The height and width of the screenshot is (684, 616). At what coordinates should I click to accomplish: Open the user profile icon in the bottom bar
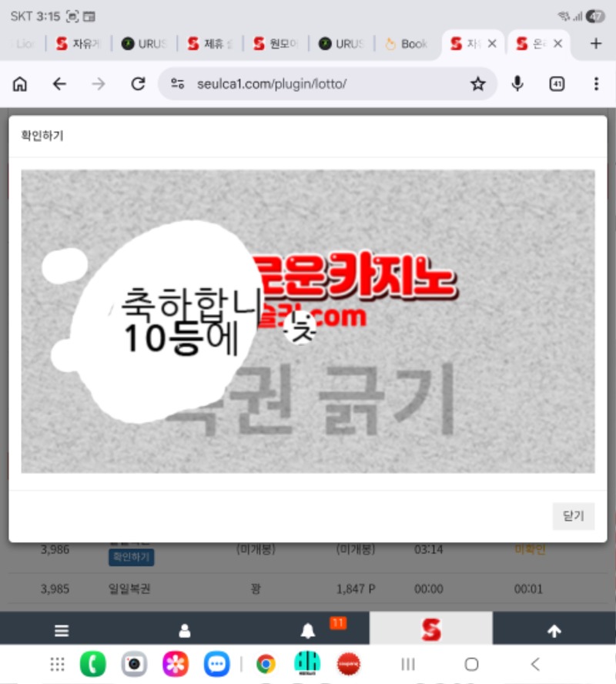click(185, 631)
